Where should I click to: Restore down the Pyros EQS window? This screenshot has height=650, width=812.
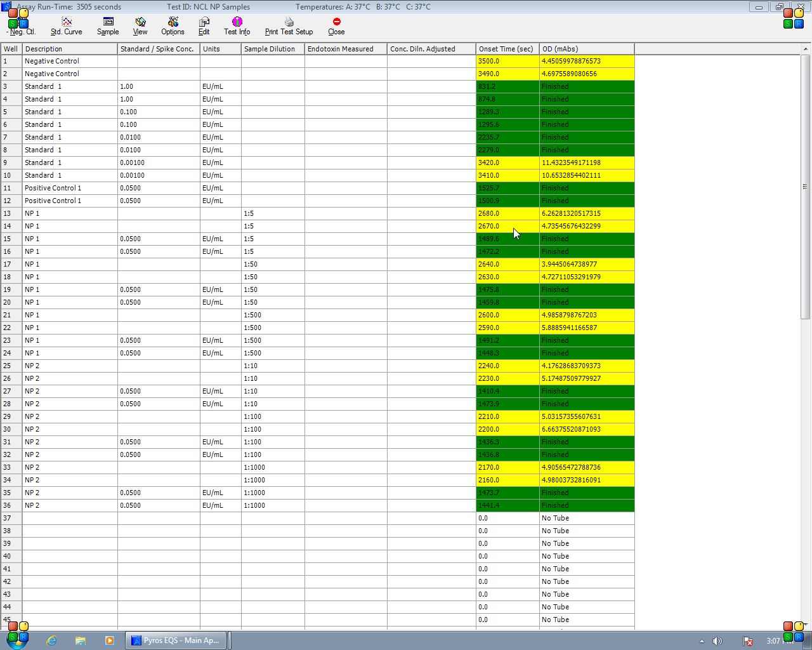click(x=779, y=7)
